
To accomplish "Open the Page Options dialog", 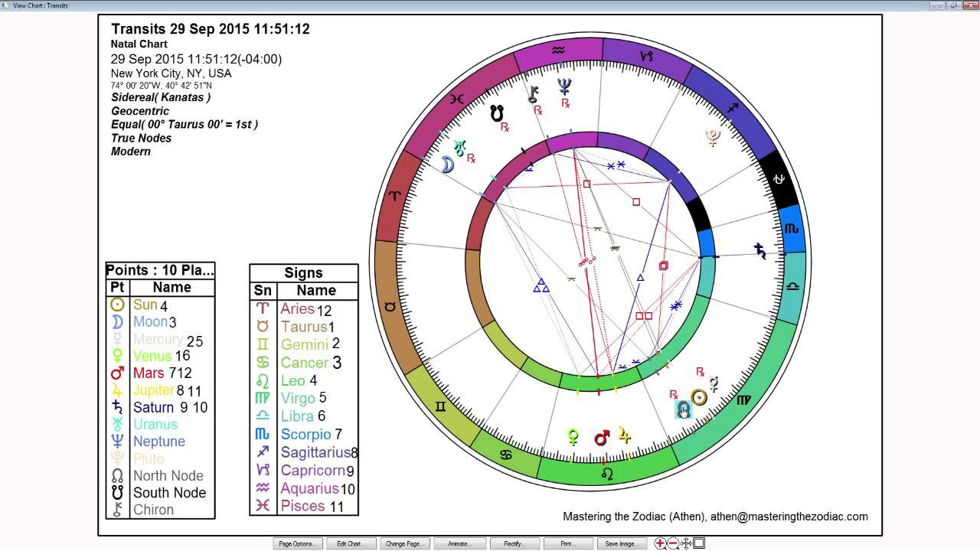I will pos(296,544).
